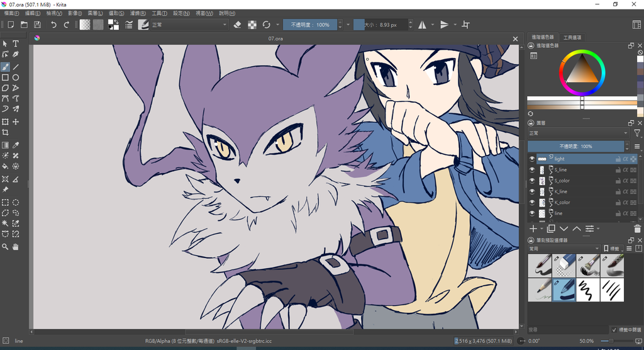
Task: Expand the add layer type arrow
Action: (541, 229)
